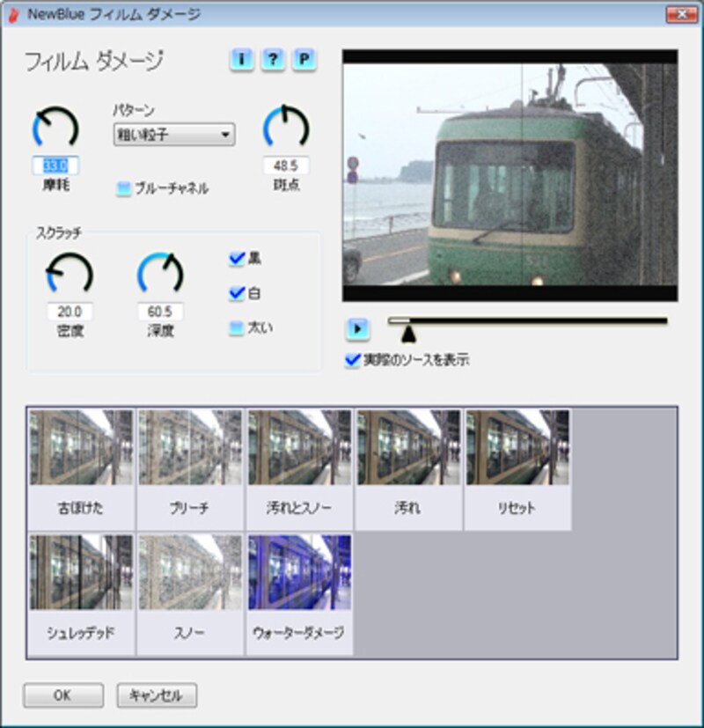The height and width of the screenshot is (728, 704).
Task: Confirm with the OK button
Action: coord(63,695)
